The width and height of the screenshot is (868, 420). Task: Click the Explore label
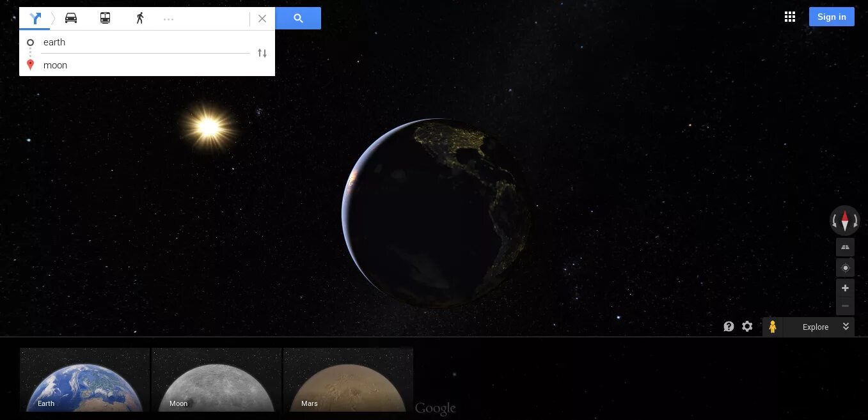816,327
